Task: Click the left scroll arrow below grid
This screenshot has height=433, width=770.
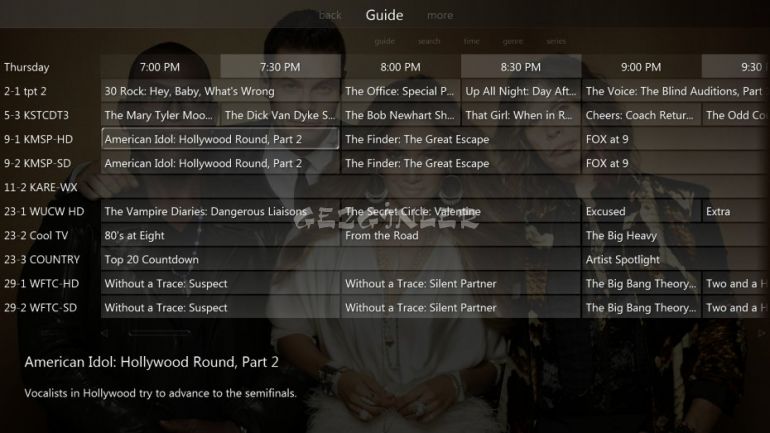Action: [x=105, y=333]
